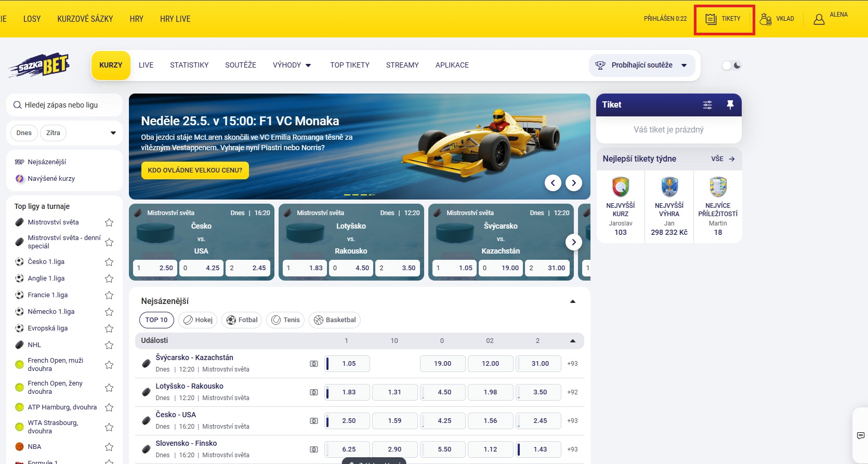868x464 pixels.
Task: Open the Top Tikety tab
Action: (x=350, y=65)
